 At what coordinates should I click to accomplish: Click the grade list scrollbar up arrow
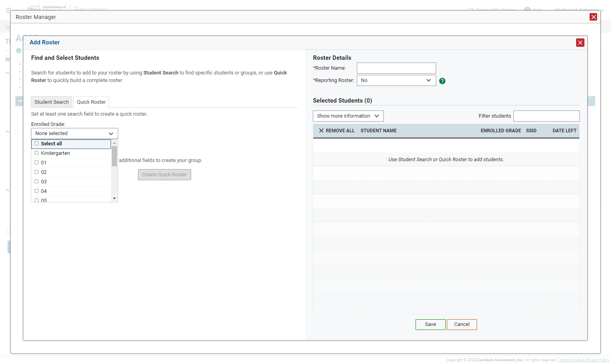[115, 143]
